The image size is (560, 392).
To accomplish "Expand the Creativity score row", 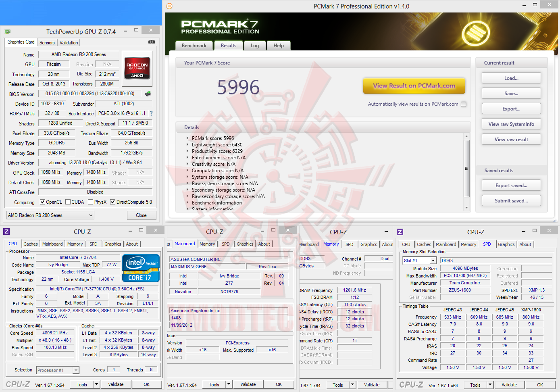I will pyautogui.click(x=187, y=164).
